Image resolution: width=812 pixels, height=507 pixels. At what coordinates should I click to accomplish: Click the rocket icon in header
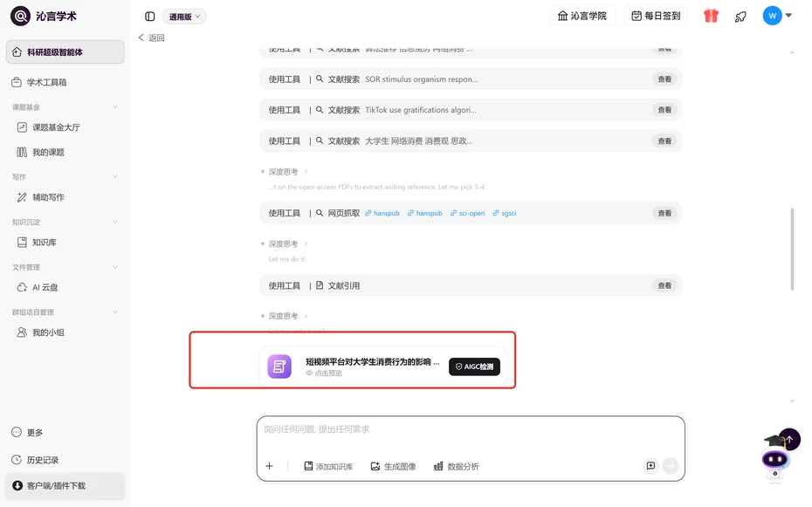coord(740,17)
